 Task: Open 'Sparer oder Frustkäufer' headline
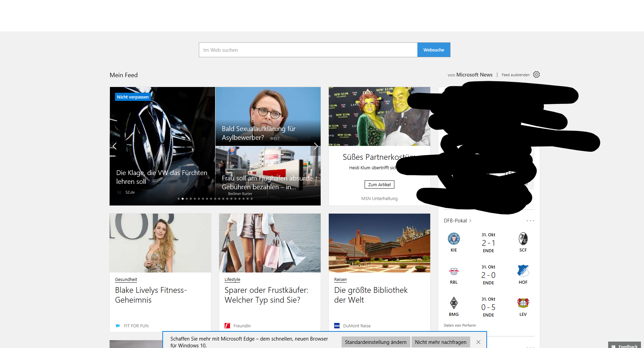(x=267, y=295)
